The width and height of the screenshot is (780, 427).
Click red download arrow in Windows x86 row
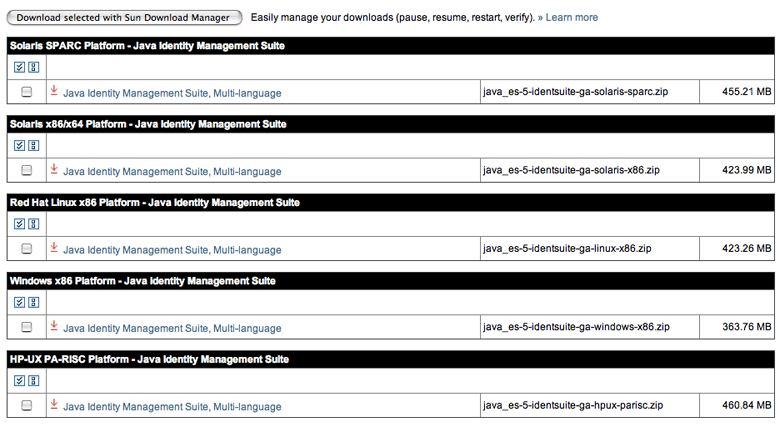[54, 326]
